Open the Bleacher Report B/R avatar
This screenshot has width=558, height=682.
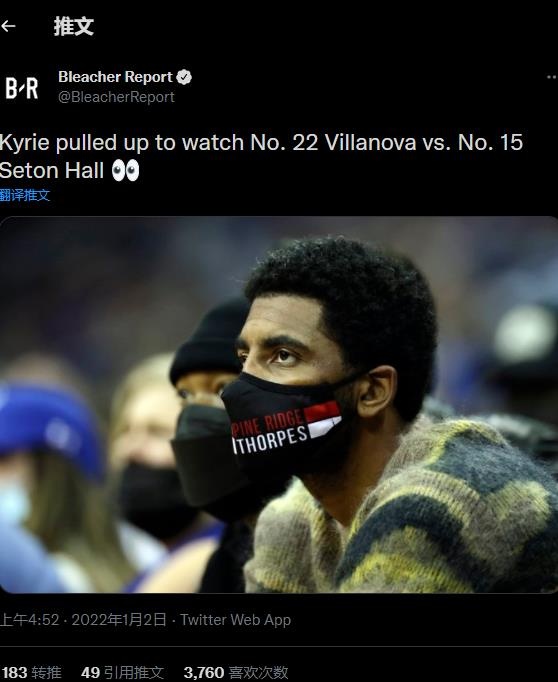21,88
